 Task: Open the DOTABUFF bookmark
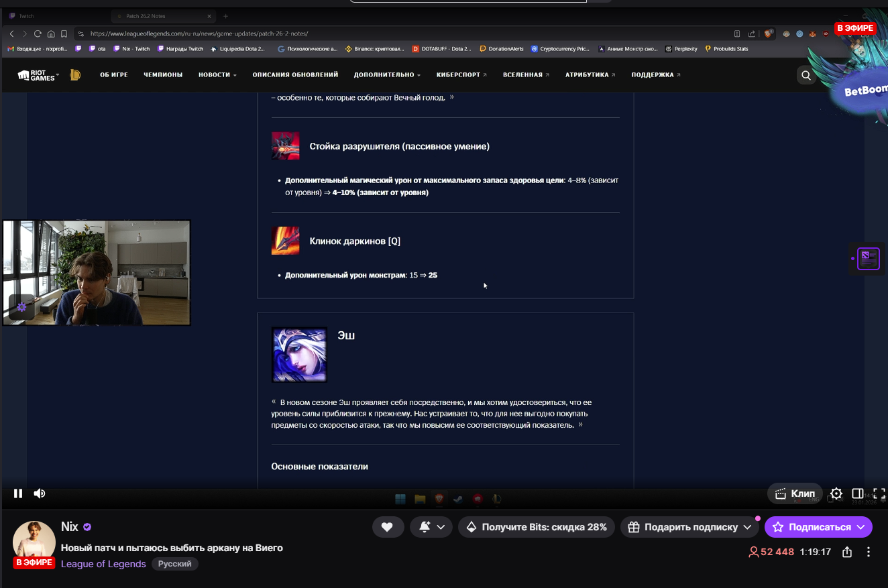pos(442,49)
